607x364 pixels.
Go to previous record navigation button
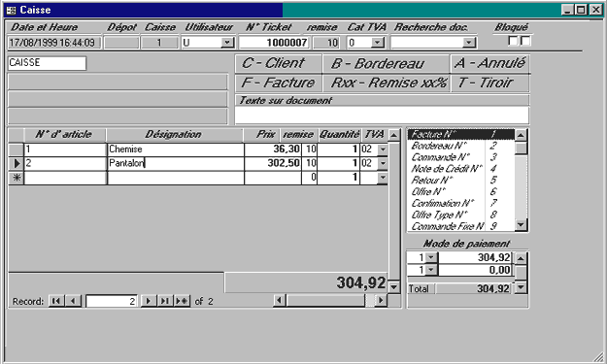click(73, 301)
